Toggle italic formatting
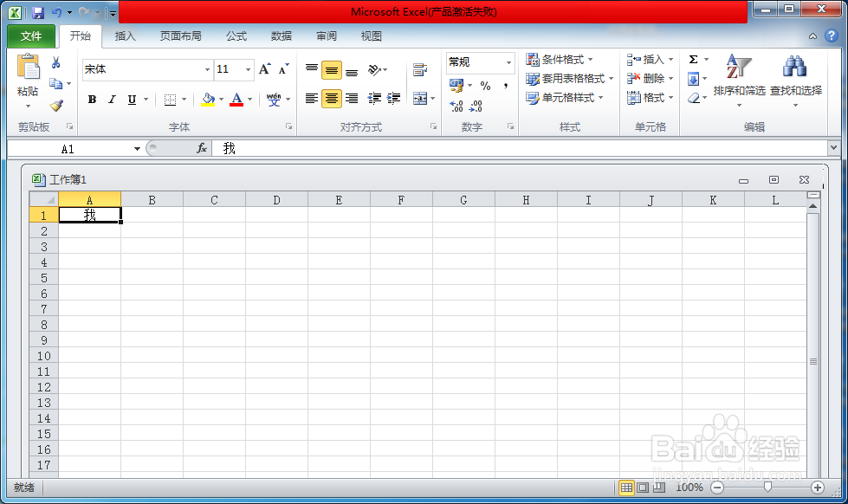Viewport: 848px width, 504px height. click(112, 100)
